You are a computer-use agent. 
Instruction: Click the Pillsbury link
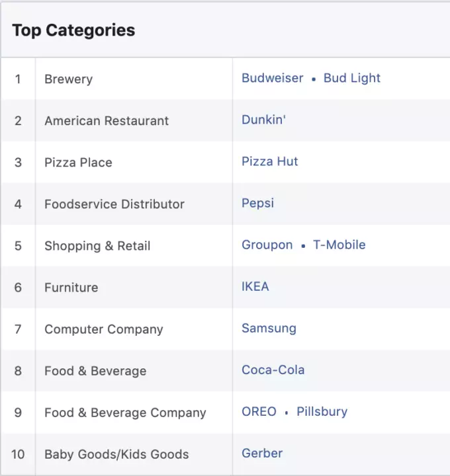click(x=322, y=411)
